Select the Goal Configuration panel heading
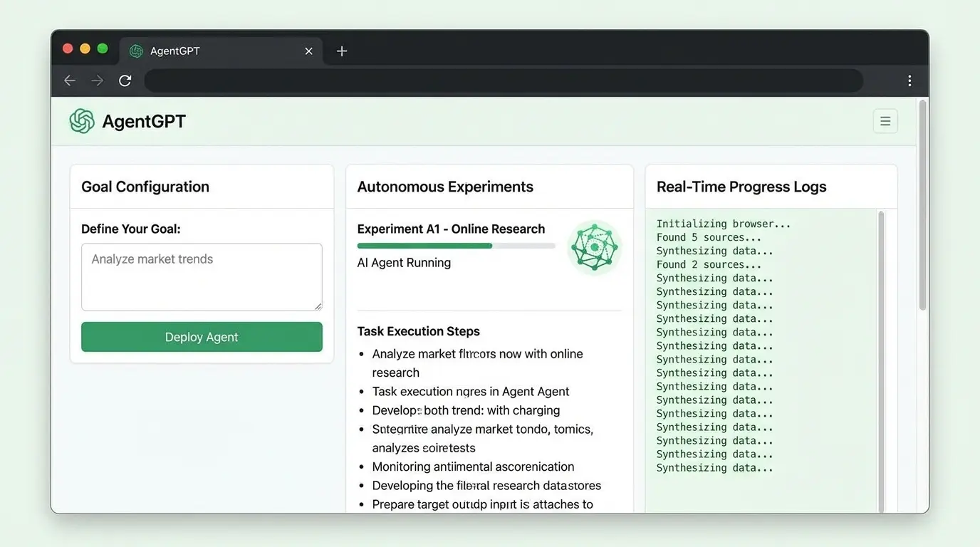980x547 pixels. [145, 187]
